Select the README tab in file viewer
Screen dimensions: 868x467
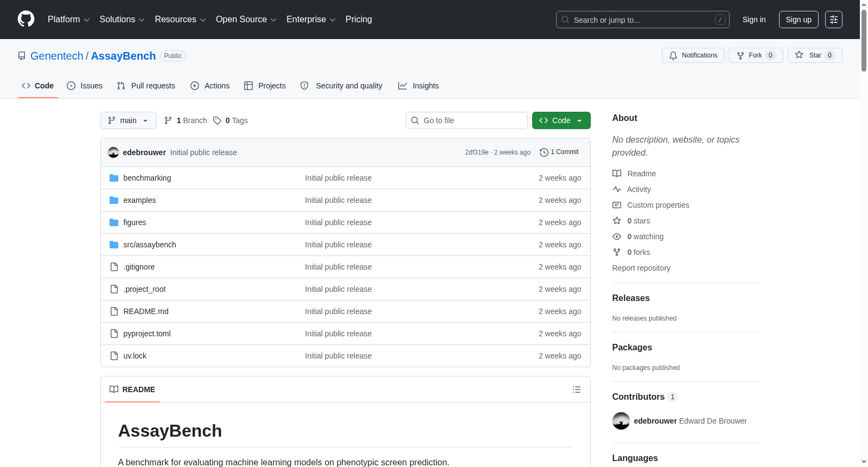tap(132, 389)
